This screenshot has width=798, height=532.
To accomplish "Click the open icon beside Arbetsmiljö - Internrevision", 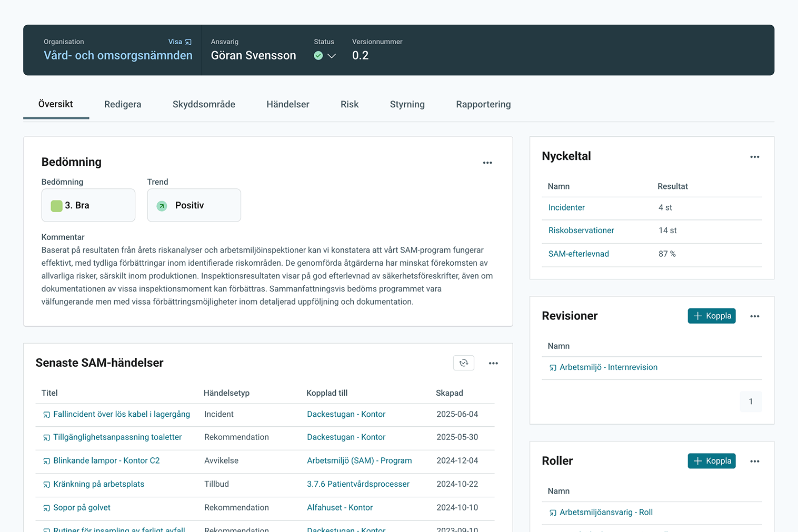I will (x=553, y=368).
